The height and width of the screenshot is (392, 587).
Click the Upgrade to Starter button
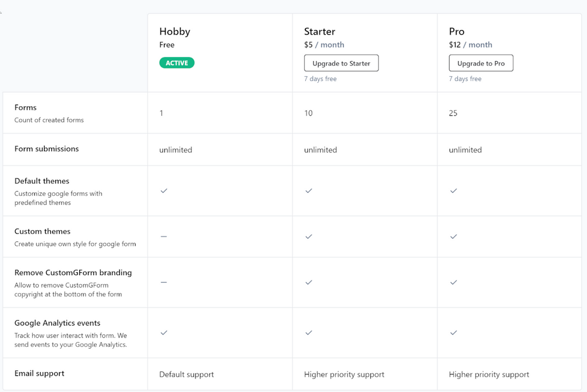(341, 63)
